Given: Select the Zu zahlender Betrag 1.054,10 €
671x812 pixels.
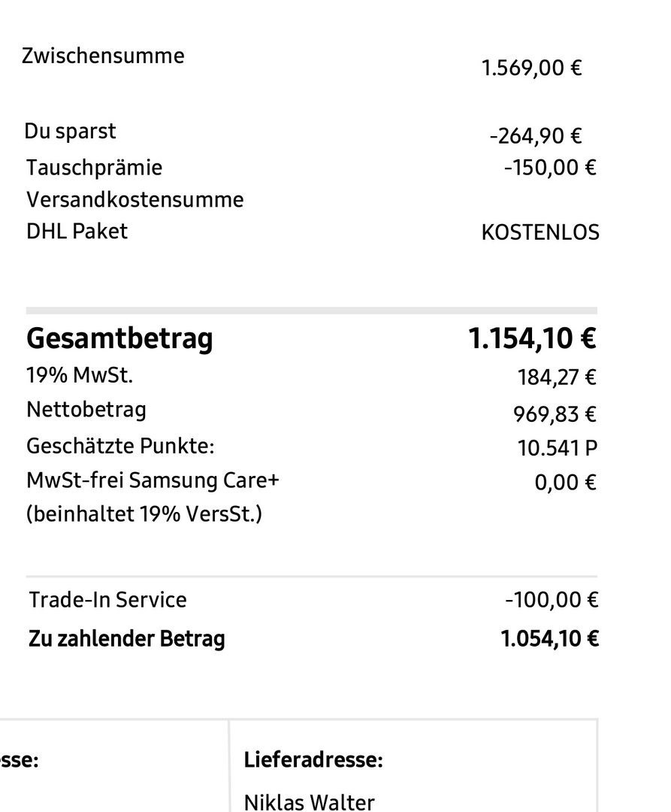Looking at the screenshot, I should click(x=549, y=638).
